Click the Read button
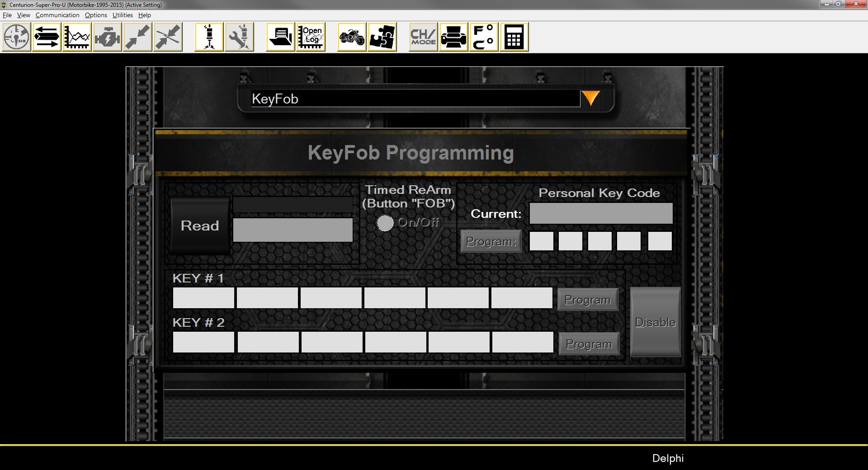The width and height of the screenshot is (868, 470). click(200, 226)
